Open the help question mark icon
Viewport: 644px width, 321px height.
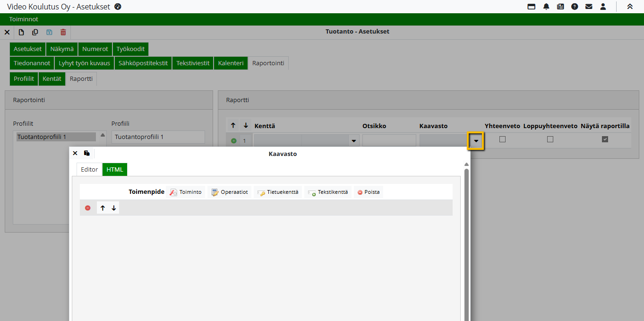[x=575, y=7]
